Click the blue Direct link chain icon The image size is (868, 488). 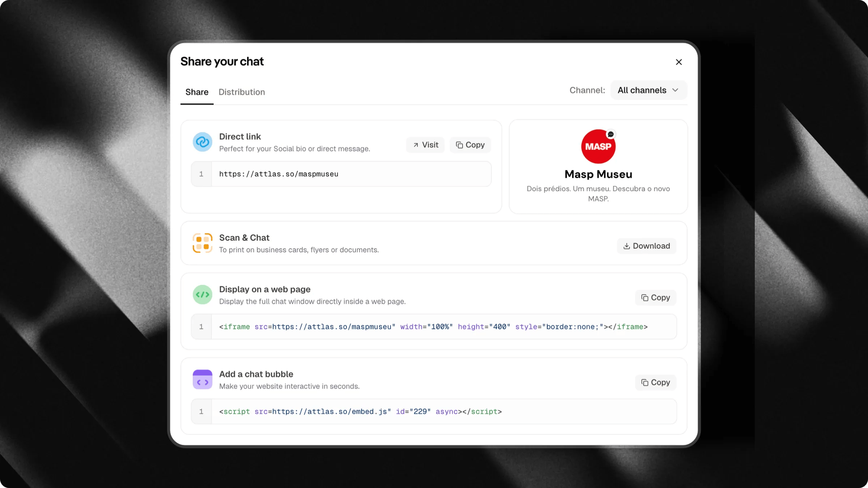coord(203,142)
